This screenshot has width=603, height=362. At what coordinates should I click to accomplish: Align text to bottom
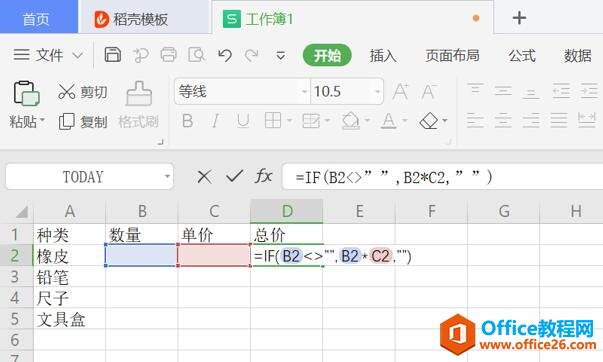[x=531, y=92]
